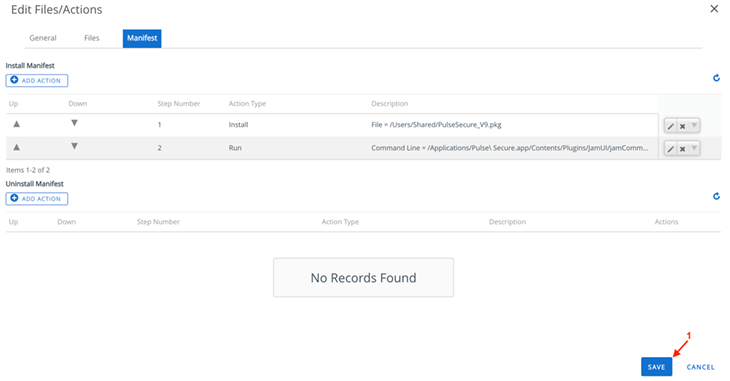The width and height of the screenshot is (730, 381).
Task: Click Install Manifest Action Type column header
Action: pyautogui.click(x=247, y=103)
